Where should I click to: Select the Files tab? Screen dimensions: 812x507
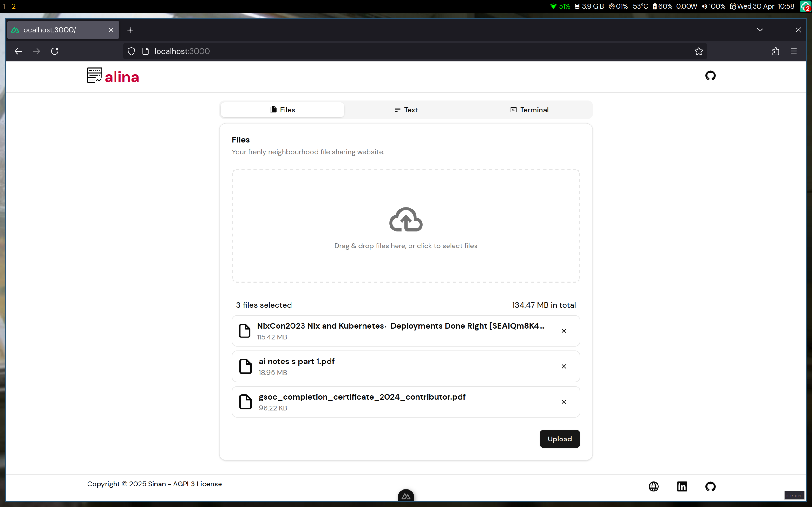tap(283, 110)
